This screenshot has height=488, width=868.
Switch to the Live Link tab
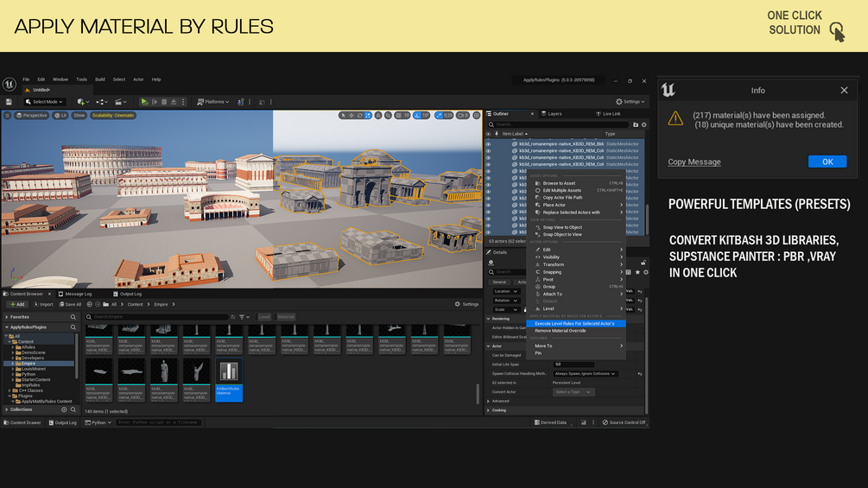pyautogui.click(x=608, y=113)
